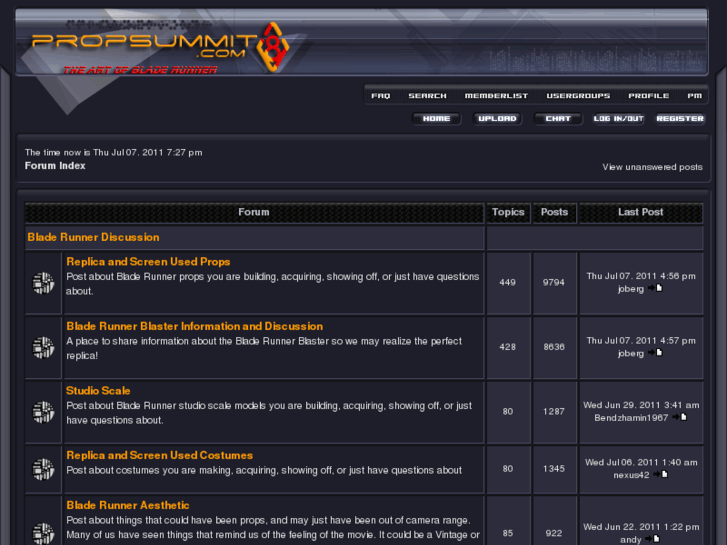Click topics count 449

pyautogui.click(x=508, y=282)
